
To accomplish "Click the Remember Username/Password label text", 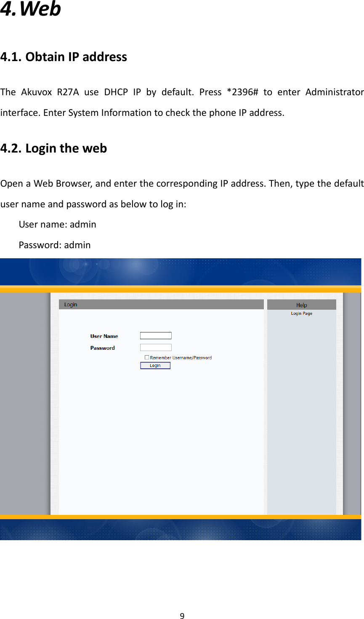I will coord(181,358).
